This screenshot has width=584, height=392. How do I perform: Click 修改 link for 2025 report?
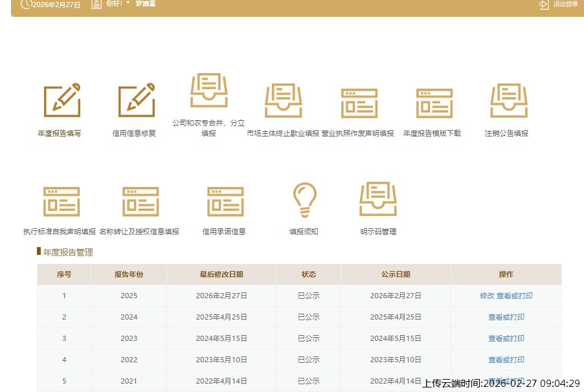487,296
